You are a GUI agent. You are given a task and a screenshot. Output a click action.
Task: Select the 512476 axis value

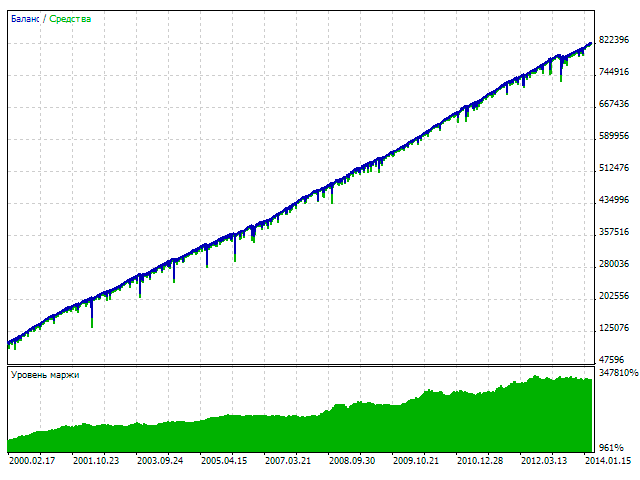(614, 168)
